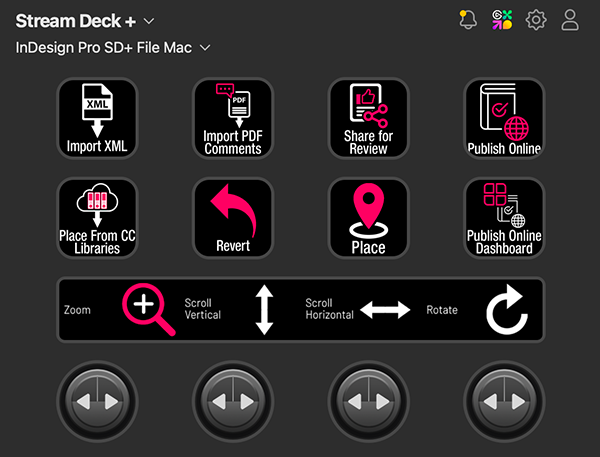The image size is (600, 457).
Task: Click the dial below the Zoom segment
Action: point(97,402)
